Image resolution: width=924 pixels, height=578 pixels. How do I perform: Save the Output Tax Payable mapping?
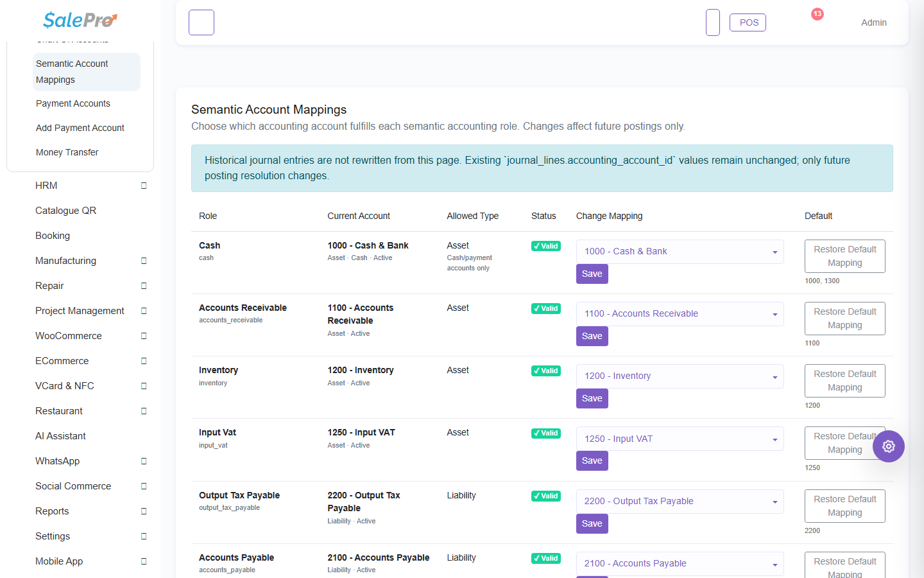pos(592,524)
